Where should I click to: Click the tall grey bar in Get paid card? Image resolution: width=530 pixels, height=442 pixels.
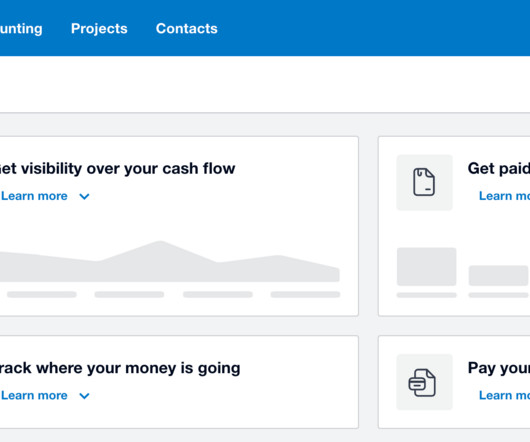[x=427, y=267]
